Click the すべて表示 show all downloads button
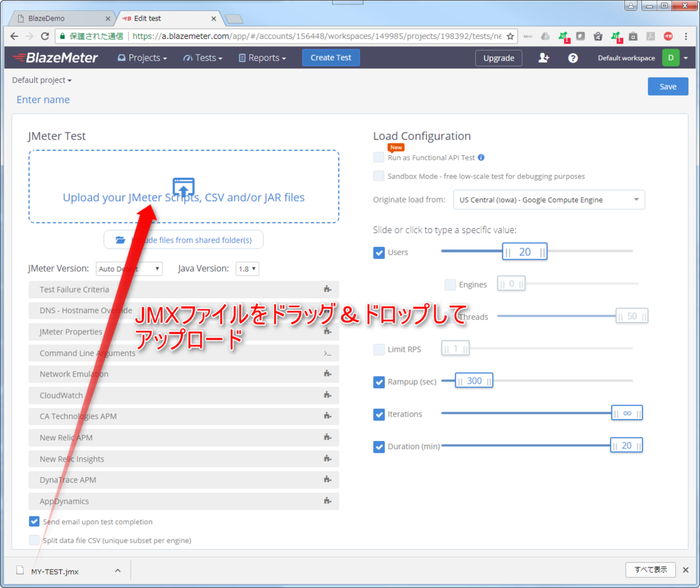 click(x=651, y=570)
